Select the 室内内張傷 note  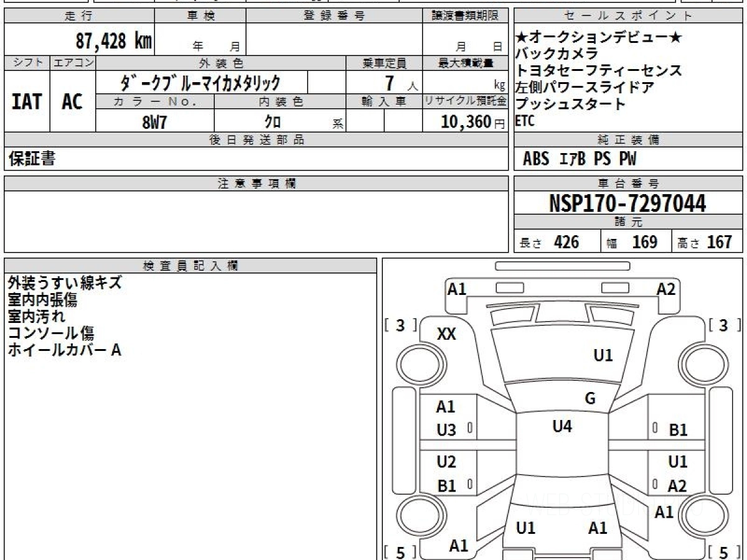click(42, 299)
